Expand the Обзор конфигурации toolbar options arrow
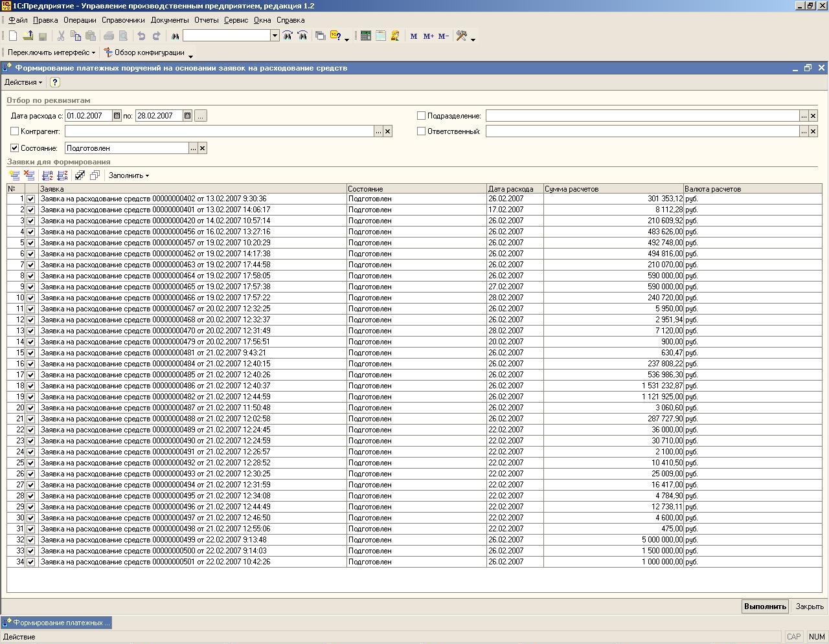The height and width of the screenshot is (644, 829). point(190,56)
